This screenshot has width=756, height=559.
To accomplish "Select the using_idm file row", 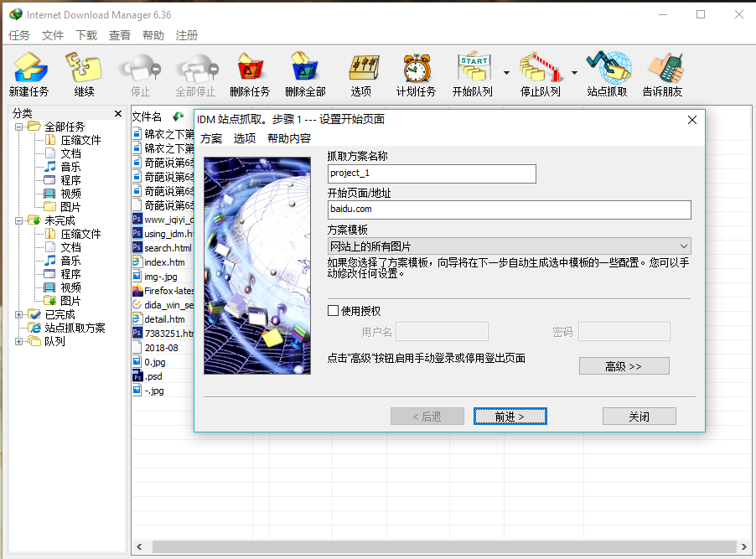I will click(x=163, y=234).
